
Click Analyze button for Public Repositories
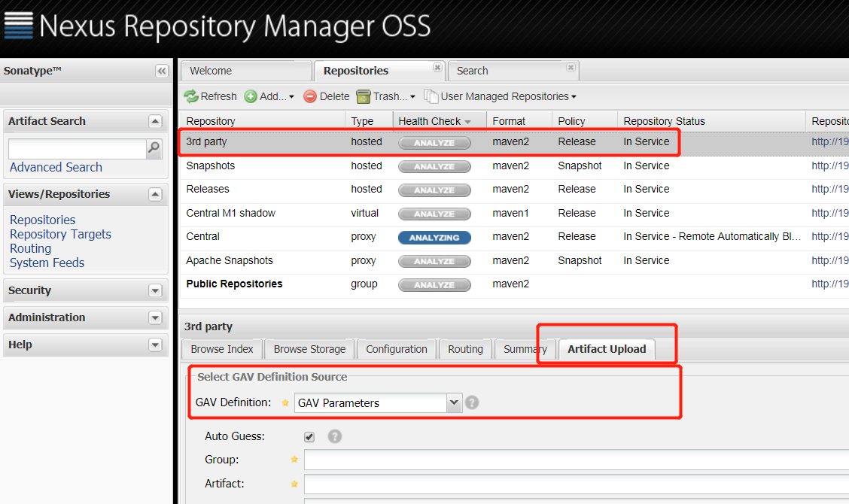tap(434, 285)
